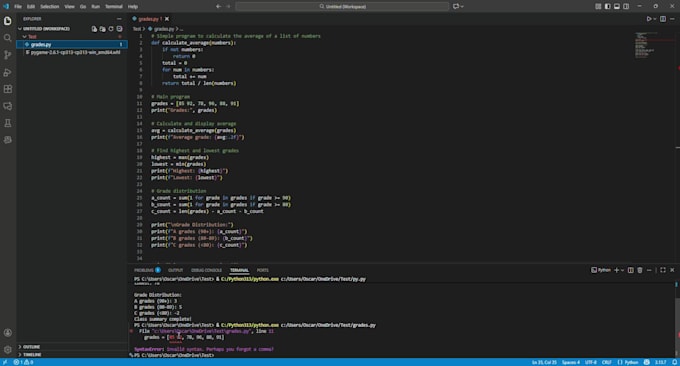Select the Terminal panel tab
Image resolution: width=680 pixels, height=366 pixels.
[x=239, y=270]
